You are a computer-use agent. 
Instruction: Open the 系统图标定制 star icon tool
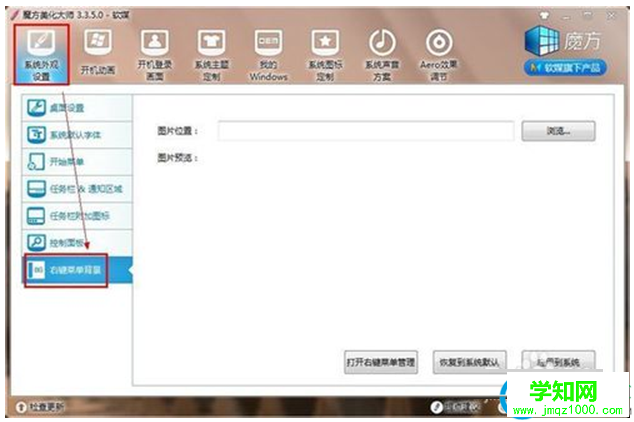tap(325, 55)
